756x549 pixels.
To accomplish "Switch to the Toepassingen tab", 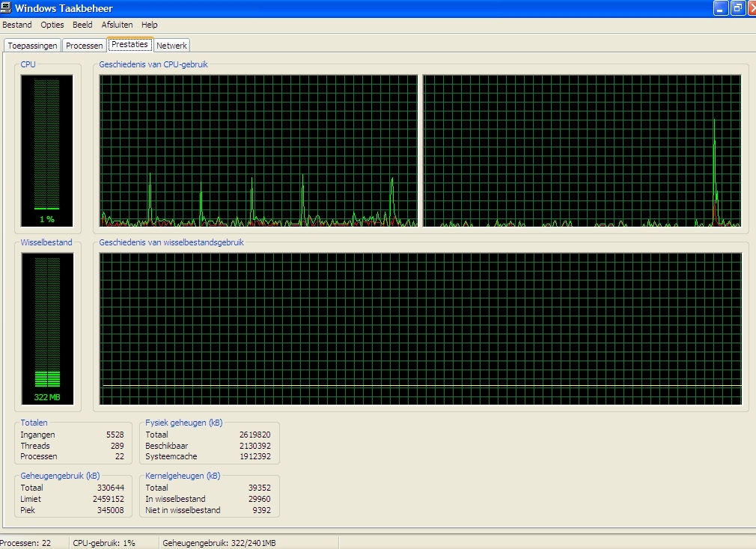I will 32,46.
